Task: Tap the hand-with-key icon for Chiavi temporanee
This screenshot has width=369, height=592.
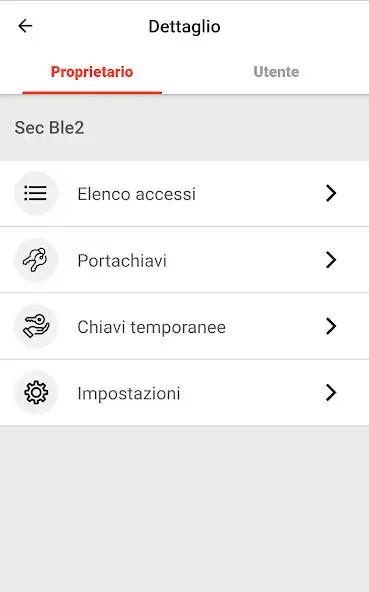Action: pos(36,326)
